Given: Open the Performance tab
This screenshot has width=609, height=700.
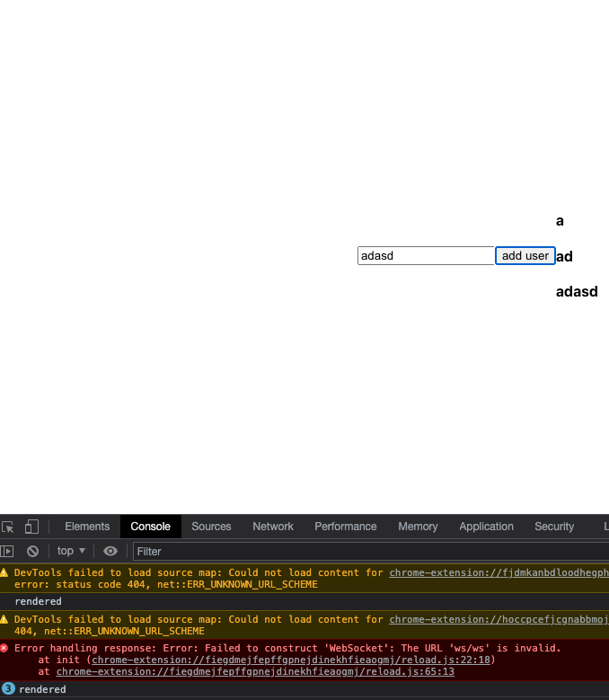Looking at the screenshot, I should (x=345, y=527).
